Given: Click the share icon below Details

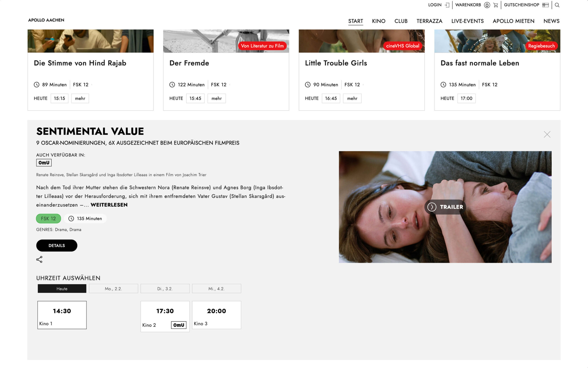Looking at the screenshot, I should (x=39, y=259).
